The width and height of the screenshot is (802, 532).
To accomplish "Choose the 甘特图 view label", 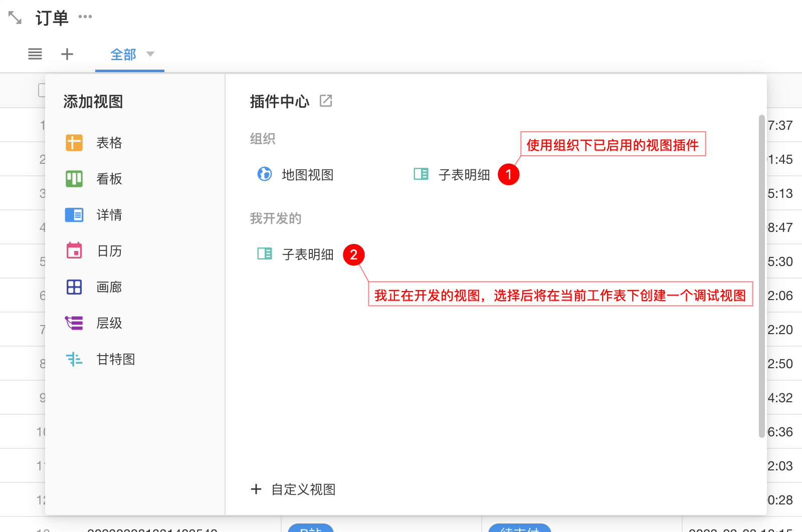I will tap(116, 359).
